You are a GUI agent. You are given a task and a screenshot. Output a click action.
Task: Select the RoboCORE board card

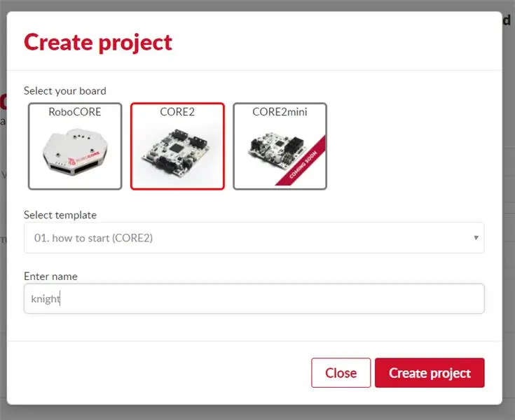[x=75, y=146]
